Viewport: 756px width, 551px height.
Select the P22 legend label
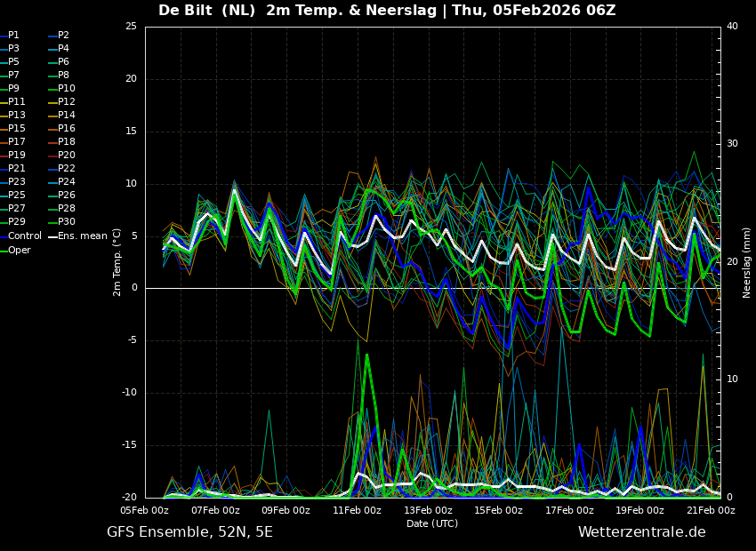[x=67, y=169]
